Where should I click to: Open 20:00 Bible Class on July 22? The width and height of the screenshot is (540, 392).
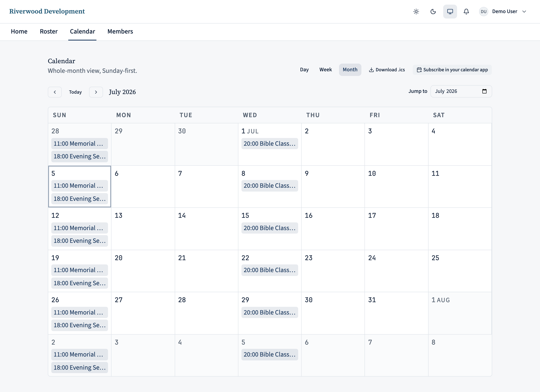point(270,270)
